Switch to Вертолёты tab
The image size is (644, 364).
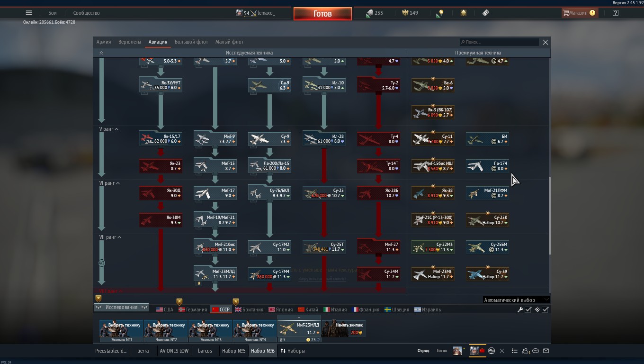coord(130,42)
